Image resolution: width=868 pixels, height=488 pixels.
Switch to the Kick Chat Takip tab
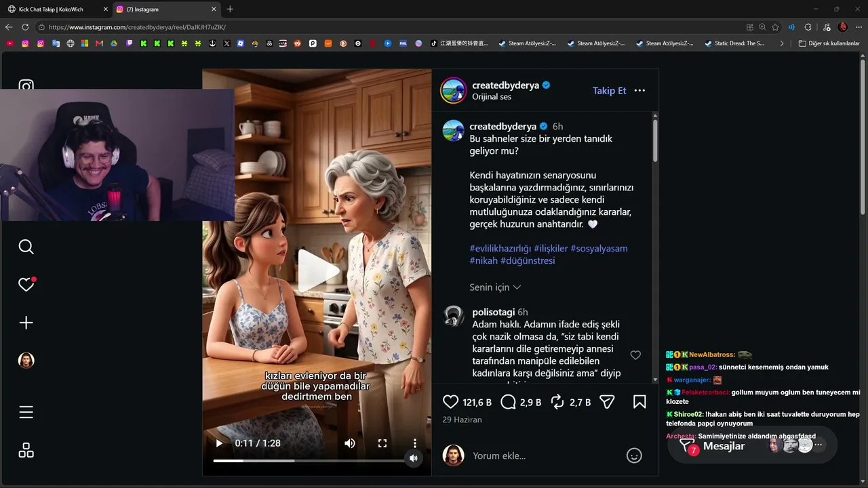(56, 9)
